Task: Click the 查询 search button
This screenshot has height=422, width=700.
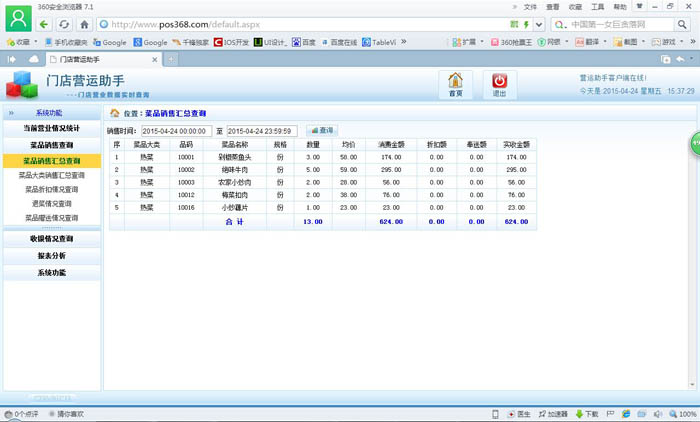Action: click(322, 130)
